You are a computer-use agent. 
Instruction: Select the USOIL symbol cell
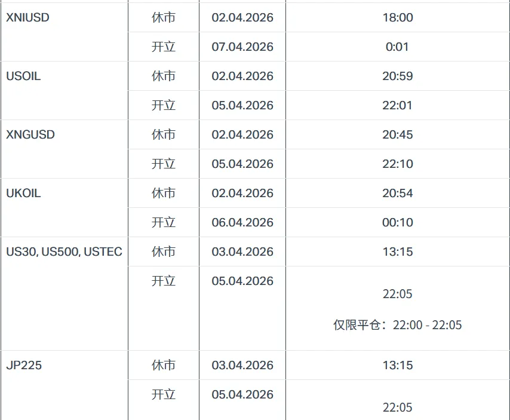pos(23,76)
